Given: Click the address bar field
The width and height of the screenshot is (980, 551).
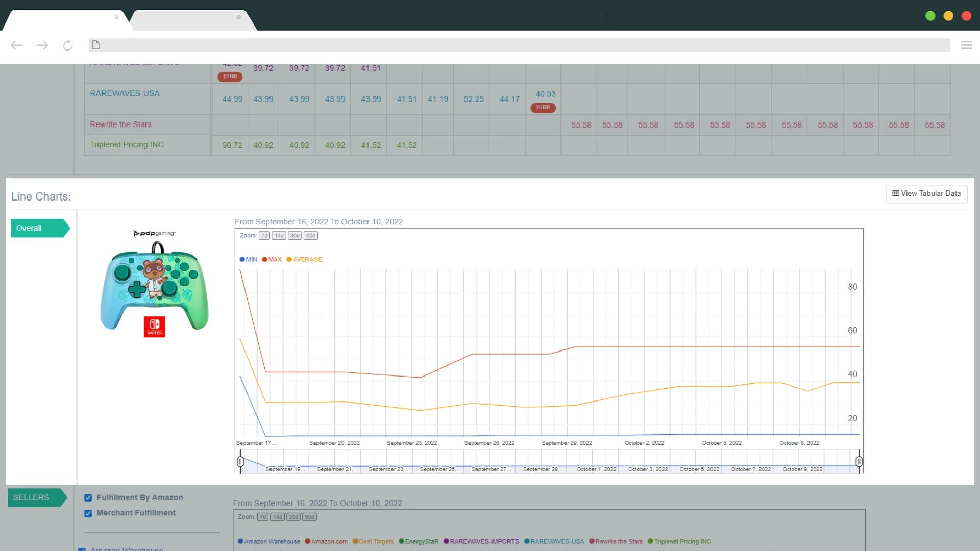Looking at the screenshot, I should (x=519, y=45).
